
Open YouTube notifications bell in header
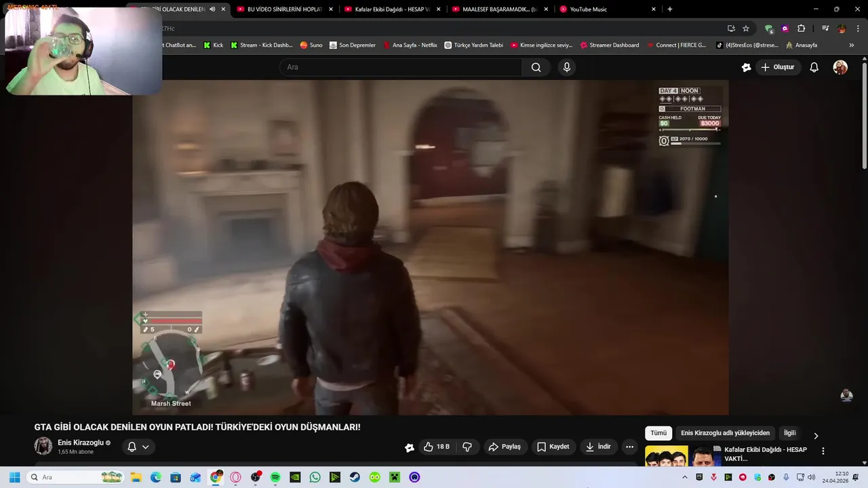point(814,67)
